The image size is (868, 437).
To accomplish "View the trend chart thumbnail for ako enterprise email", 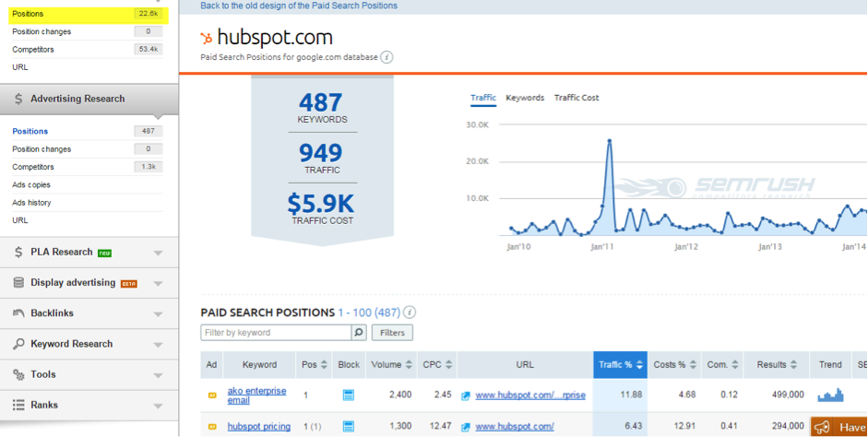I will 830,396.
